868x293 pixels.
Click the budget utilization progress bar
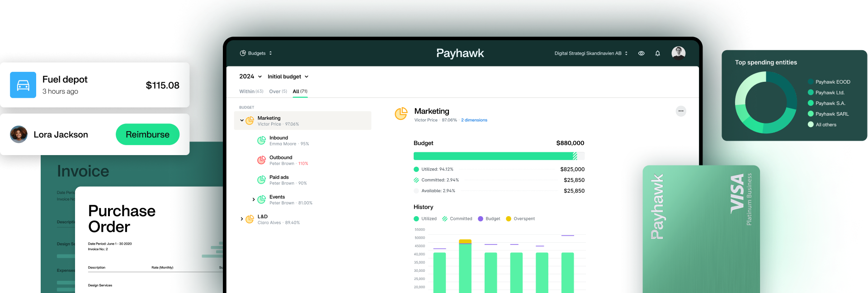(499, 156)
